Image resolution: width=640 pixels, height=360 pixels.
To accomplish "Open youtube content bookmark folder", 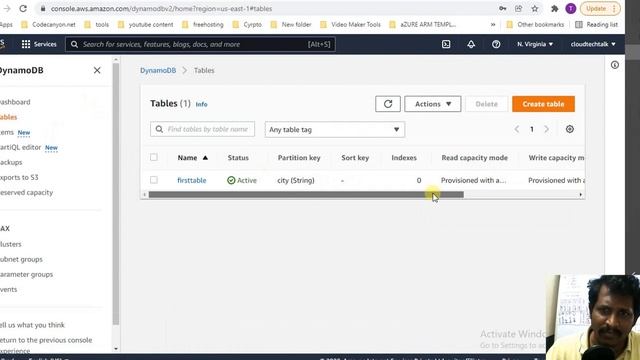I will (x=145, y=24).
